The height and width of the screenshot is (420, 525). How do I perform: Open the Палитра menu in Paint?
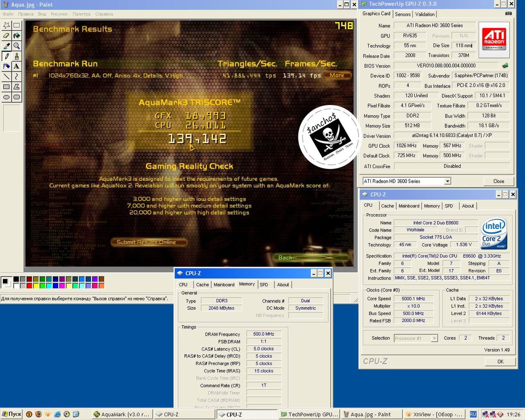[x=81, y=14]
